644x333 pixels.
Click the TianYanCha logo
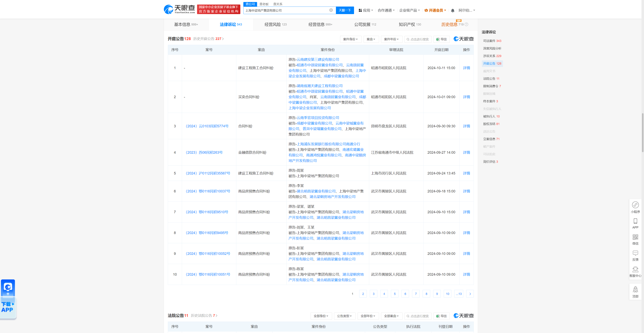[179, 9]
